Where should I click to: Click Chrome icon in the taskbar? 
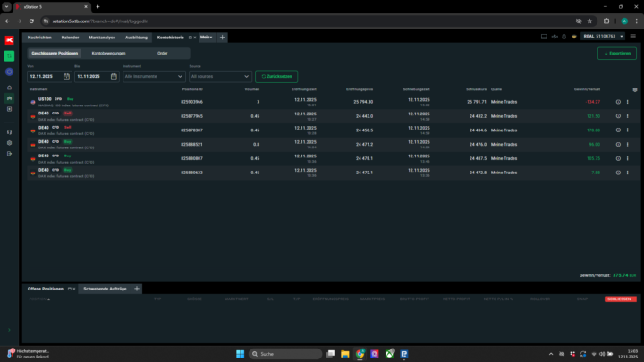[x=360, y=354]
